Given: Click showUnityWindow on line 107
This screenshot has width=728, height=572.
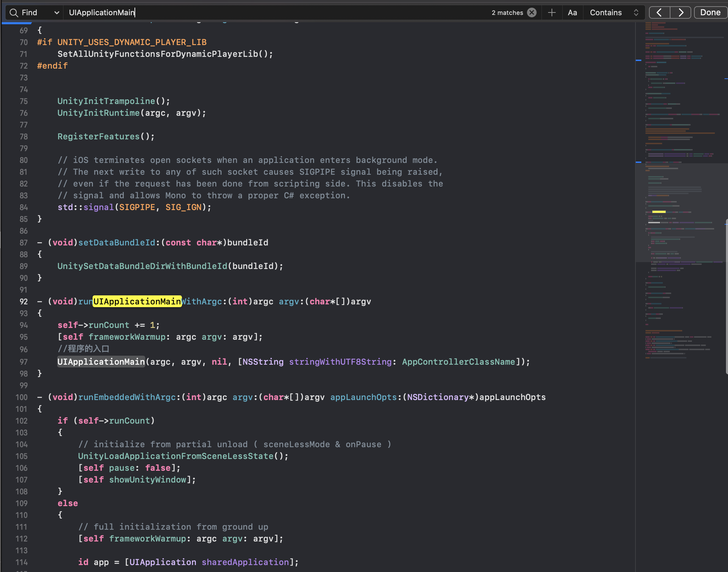Looking at the screenshot, I should pyautogui.click(x=148, y=480).
